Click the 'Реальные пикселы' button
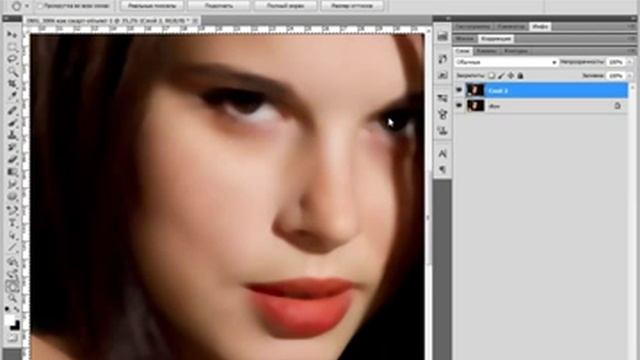 (x=152, y=6)
